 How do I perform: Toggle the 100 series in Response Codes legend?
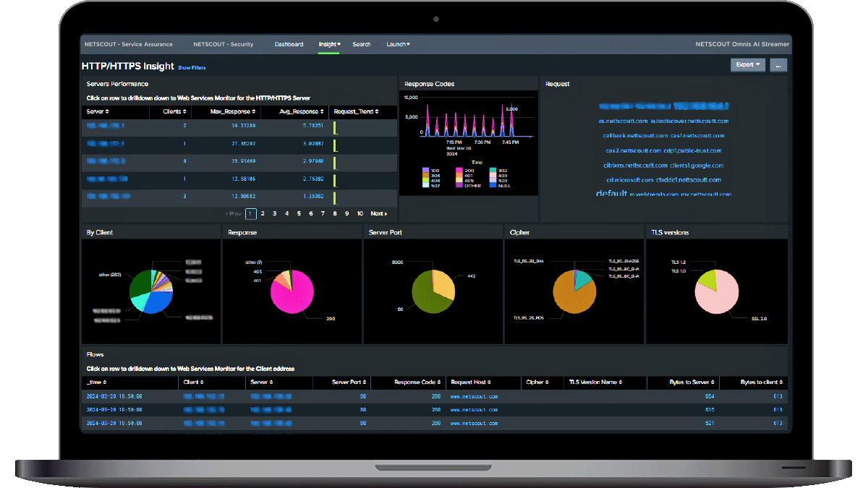pos(432,168)
